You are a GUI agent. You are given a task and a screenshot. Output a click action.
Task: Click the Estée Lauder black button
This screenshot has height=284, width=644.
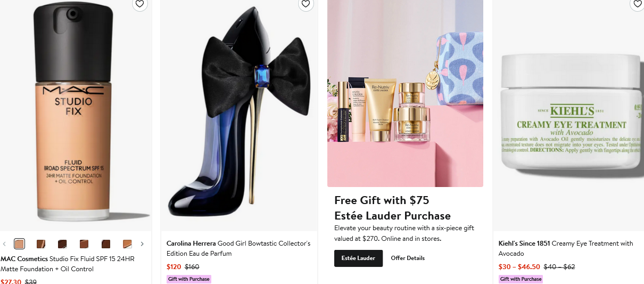pos(358,258)
